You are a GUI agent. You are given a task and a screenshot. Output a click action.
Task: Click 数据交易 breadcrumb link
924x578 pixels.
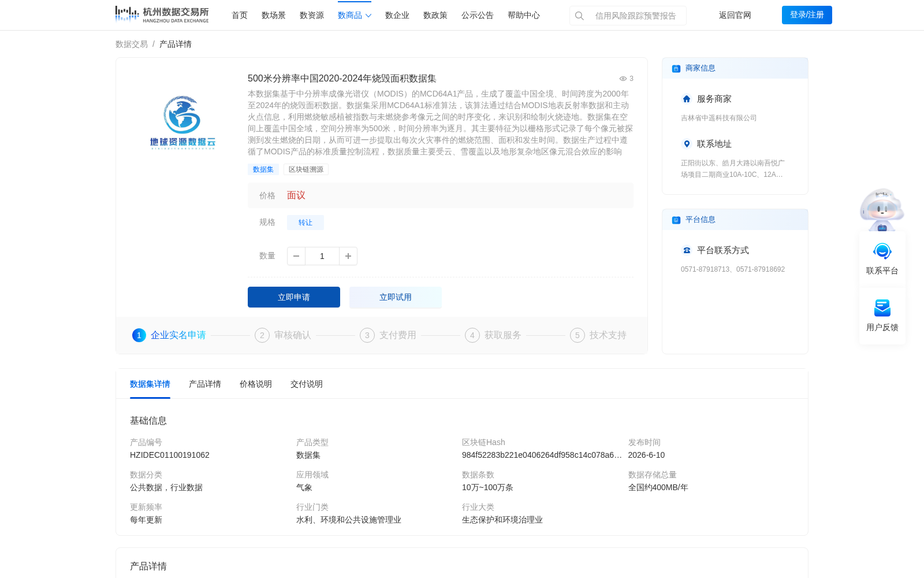(x=132, y=44)
